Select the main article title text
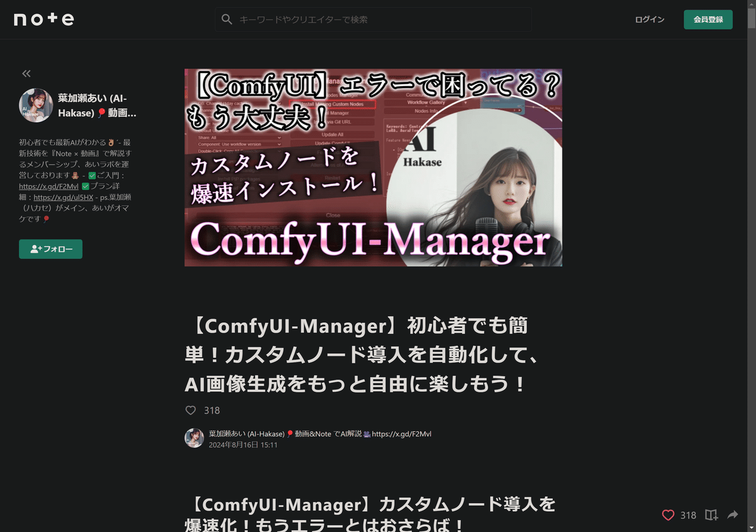The width and height of the screenshot is (756, 532). click(x=362, y=355)
